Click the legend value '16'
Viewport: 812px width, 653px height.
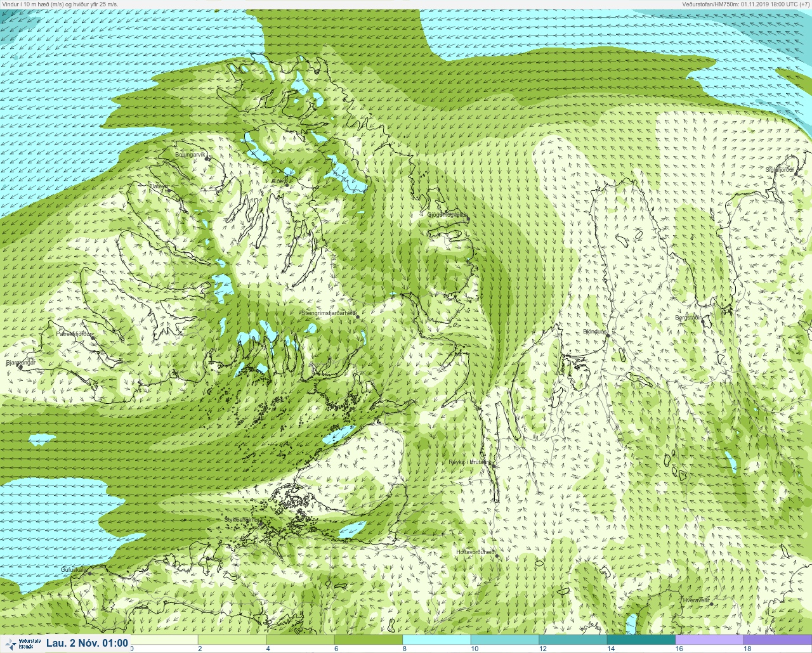coord(679,649)
